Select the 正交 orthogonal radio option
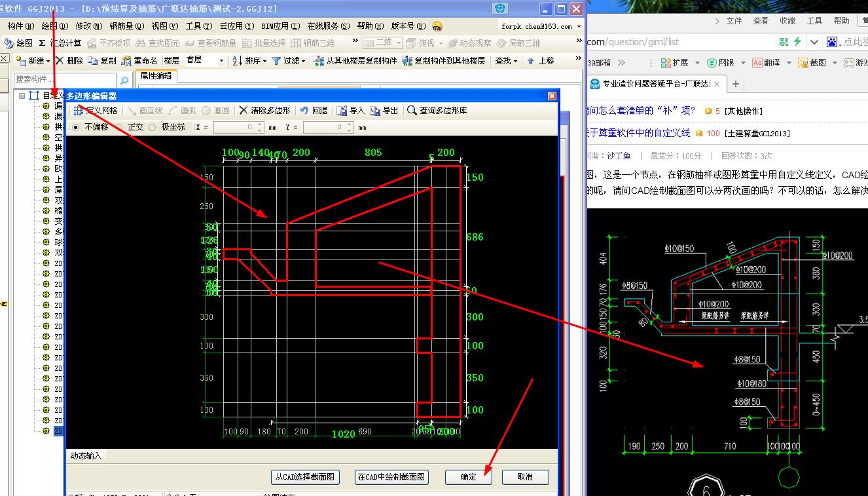The width and height of the screenshot is (868, 496). [120, 127]
